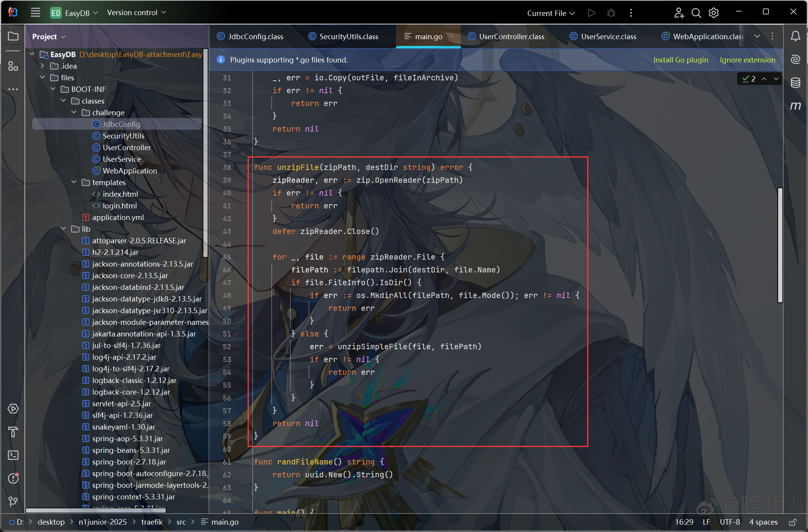Select UserController in project tree
The width and height of the screenshot is (808, 532).
point(127,147)
